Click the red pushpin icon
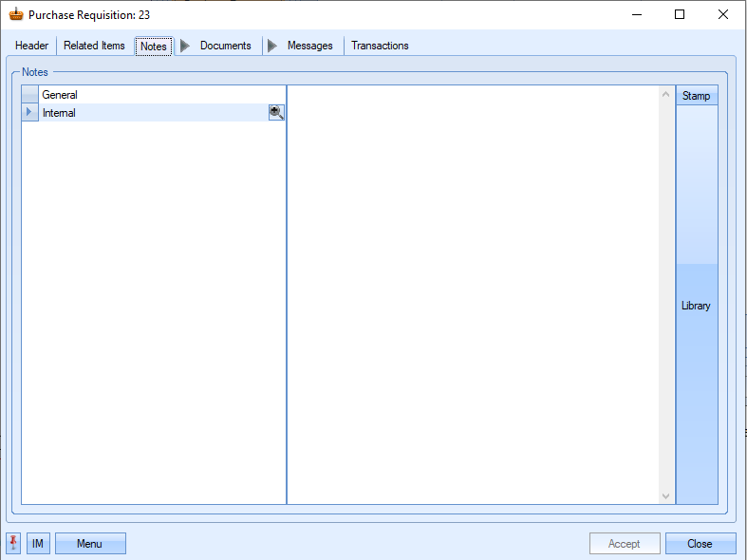The image size is (747, 560). coord(13,543)
